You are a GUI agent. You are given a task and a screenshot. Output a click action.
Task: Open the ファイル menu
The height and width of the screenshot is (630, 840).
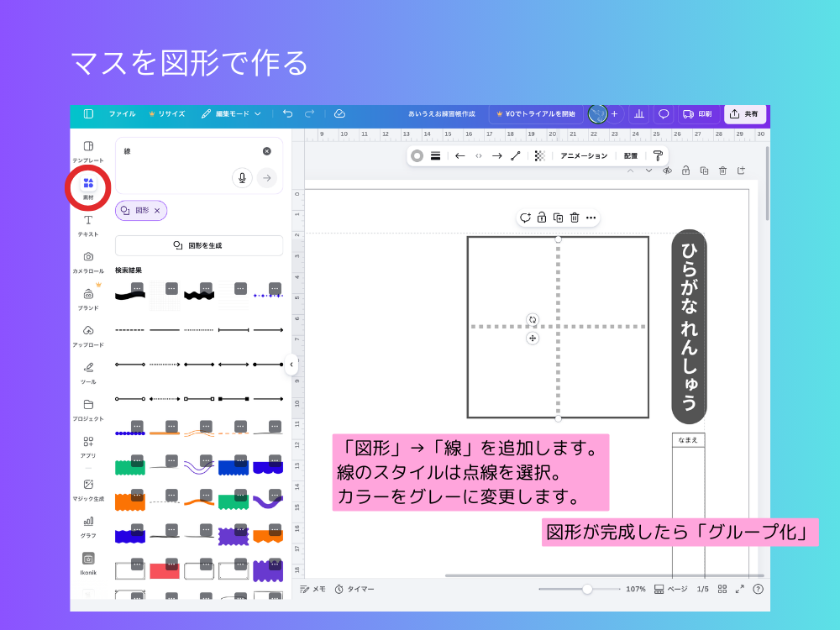[x=123, y=114]
